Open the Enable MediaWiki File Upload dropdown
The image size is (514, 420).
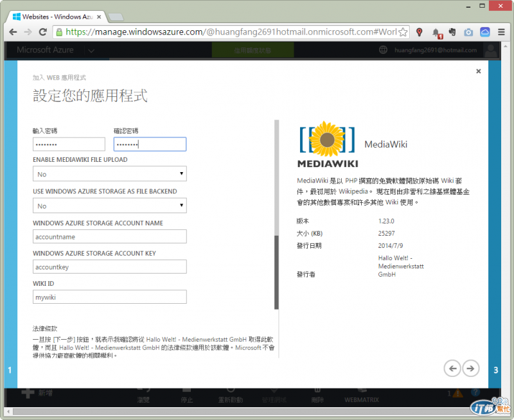click(110, 173)
